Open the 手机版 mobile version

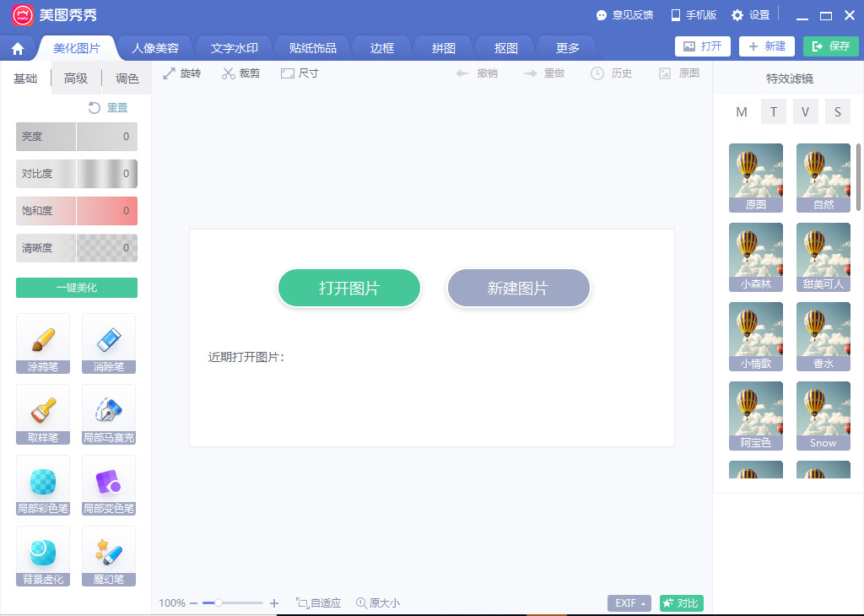point(694,15)
